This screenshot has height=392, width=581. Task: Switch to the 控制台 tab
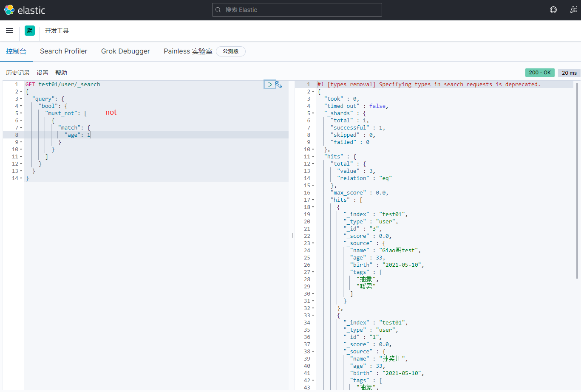coord(16,51)
